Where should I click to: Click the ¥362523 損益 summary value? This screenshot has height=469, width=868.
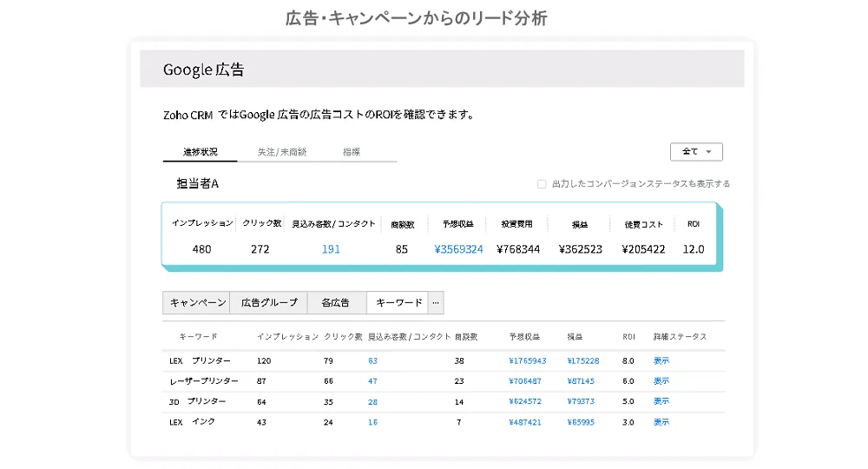[x=580, y=249]
